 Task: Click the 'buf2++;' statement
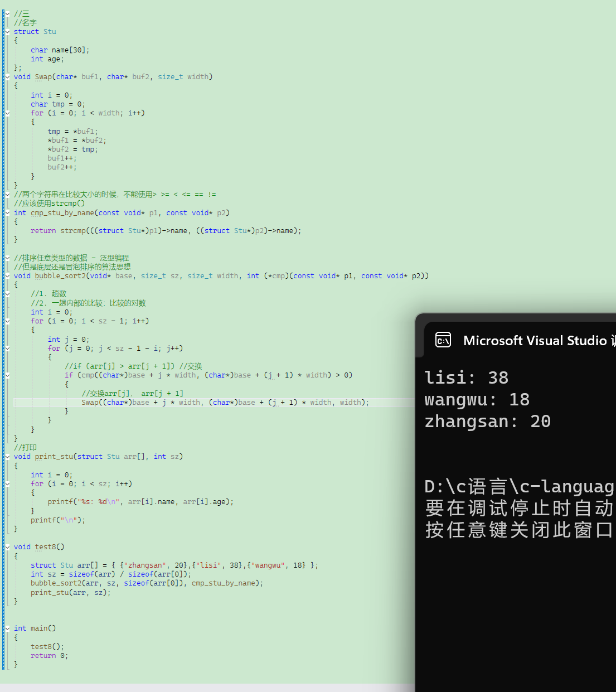tap(62, 167)
